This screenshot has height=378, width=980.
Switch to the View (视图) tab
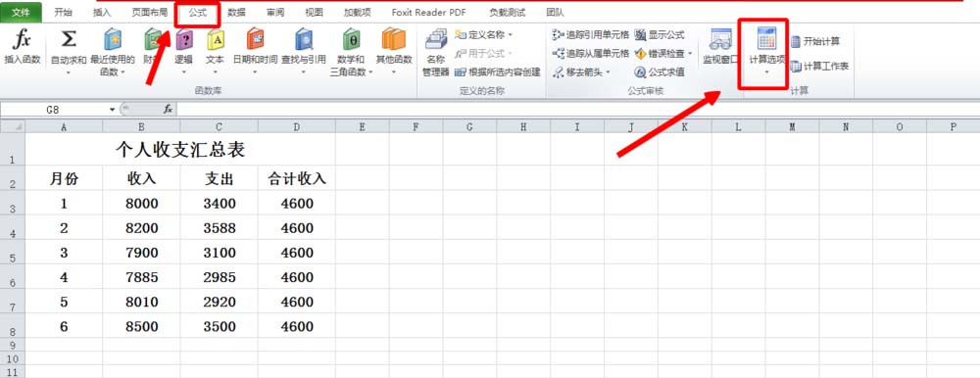[314, 13]
